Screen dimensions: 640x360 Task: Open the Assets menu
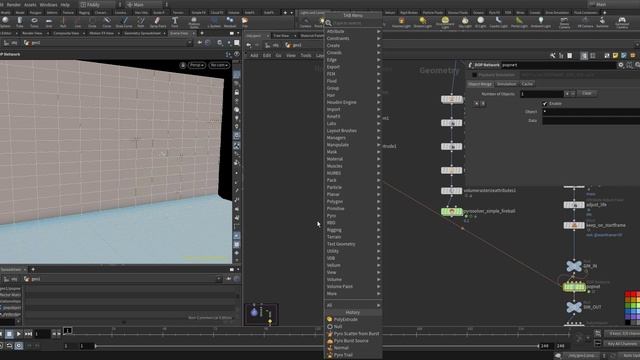(x=30, y=4)
